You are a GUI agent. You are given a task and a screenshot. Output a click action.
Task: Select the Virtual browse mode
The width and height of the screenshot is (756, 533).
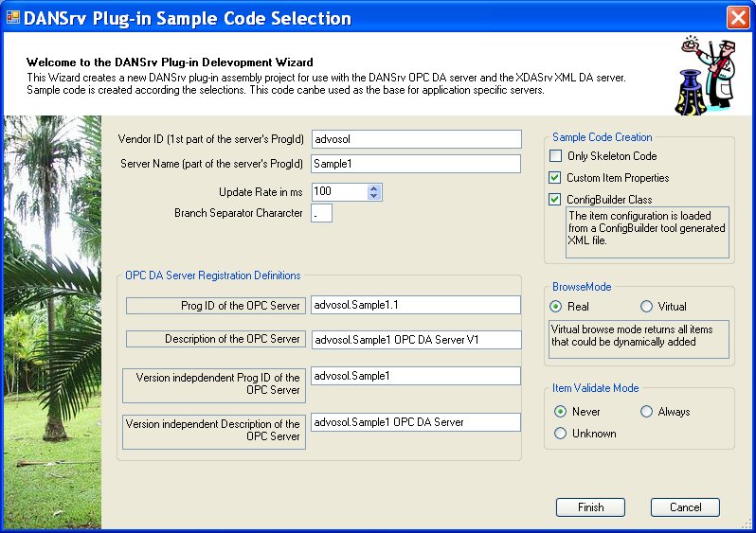646,306
